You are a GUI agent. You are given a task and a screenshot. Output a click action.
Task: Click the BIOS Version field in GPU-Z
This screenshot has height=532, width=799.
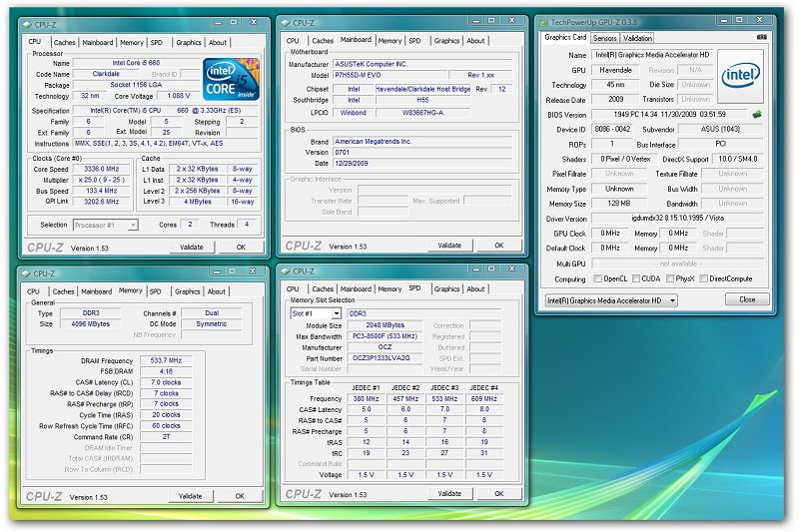pos(669,115)
